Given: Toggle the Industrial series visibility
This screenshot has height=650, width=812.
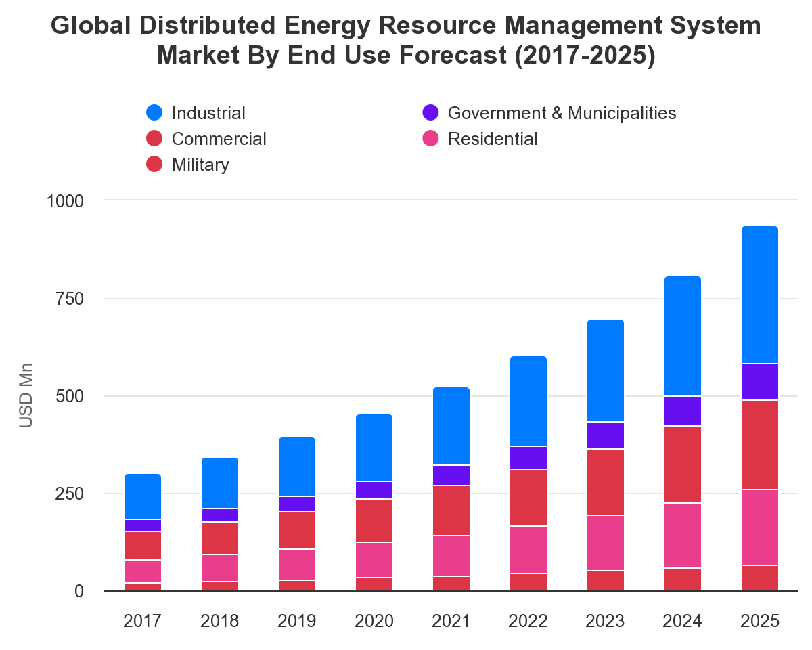Looking at the screenshot, I should point(155,113).
